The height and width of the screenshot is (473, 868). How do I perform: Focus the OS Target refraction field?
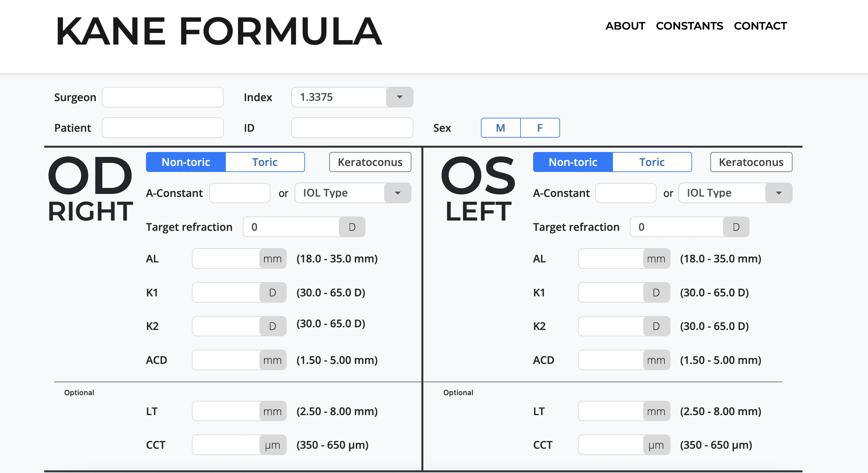click(x=677, y=227)
